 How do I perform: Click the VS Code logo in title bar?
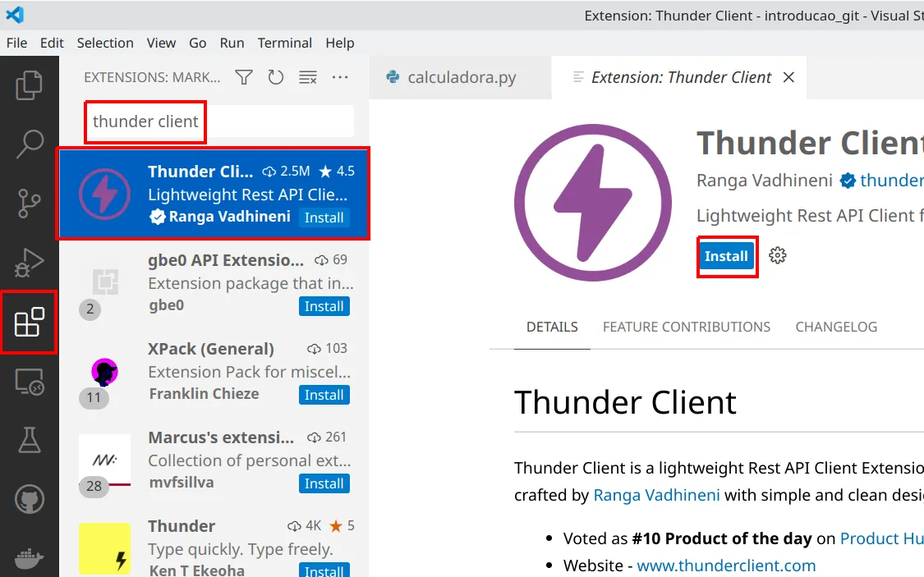coord(15,15)
